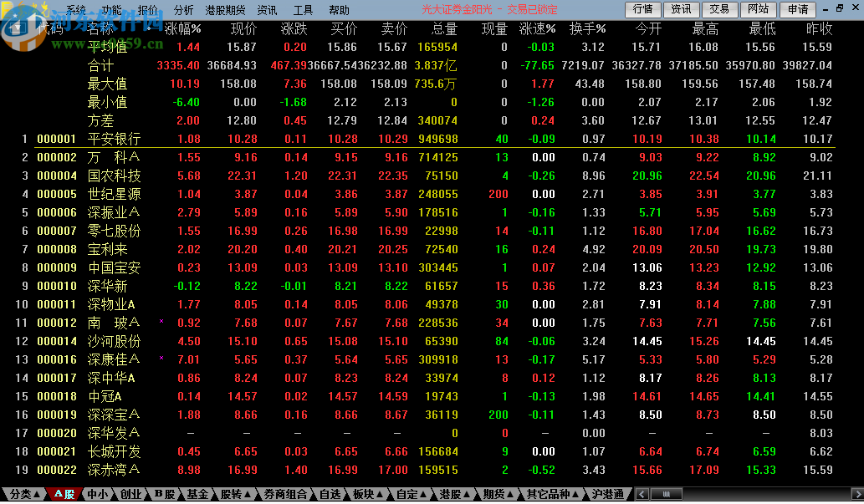Sort by the 最高 column header
The width and height of the screenshot is (864, 504).
705,28
